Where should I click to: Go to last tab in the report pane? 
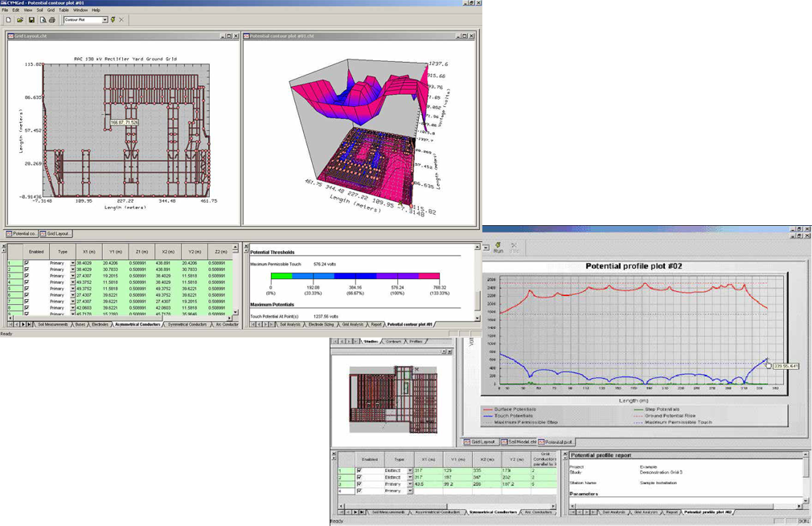[x=272, y=324]
